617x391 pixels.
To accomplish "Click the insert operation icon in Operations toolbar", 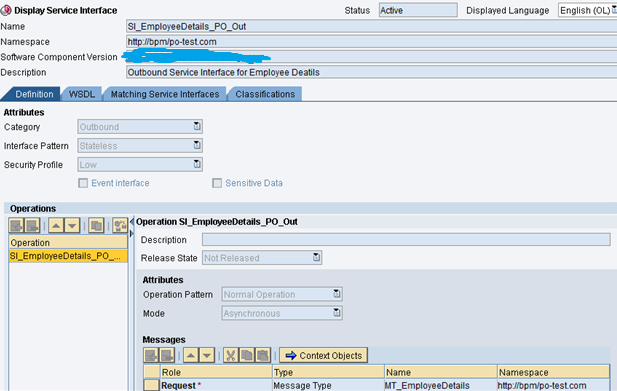I will (x=17, y=226).
